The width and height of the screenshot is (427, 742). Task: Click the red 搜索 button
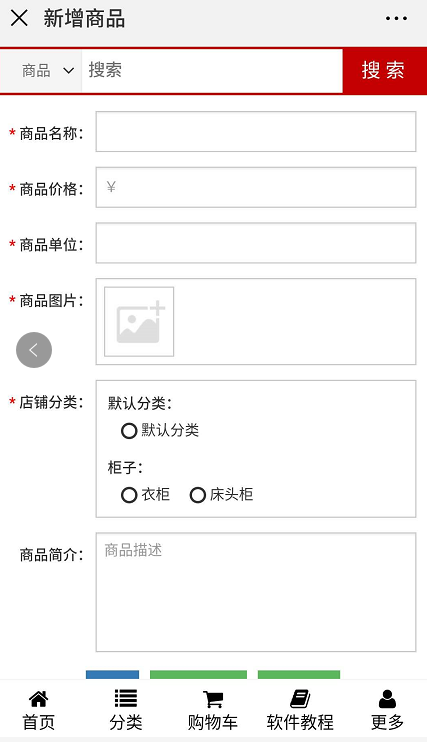coord(384,71)
